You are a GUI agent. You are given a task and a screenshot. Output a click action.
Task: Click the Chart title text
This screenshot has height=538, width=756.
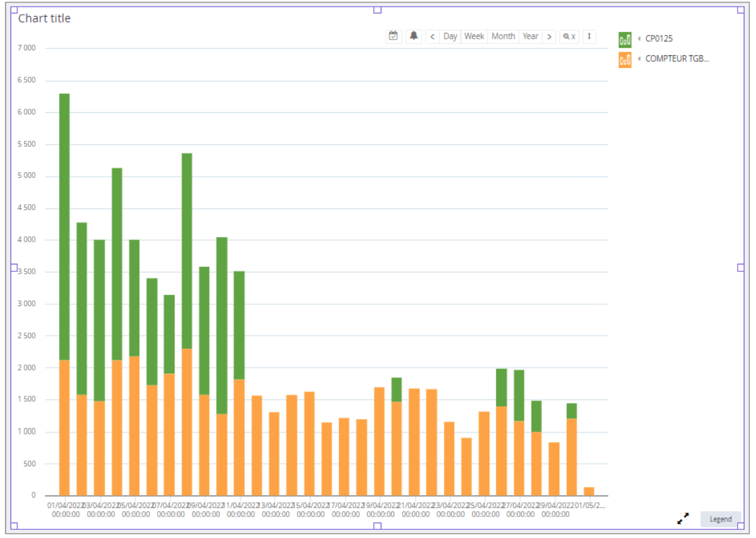(x=44, y=18)
